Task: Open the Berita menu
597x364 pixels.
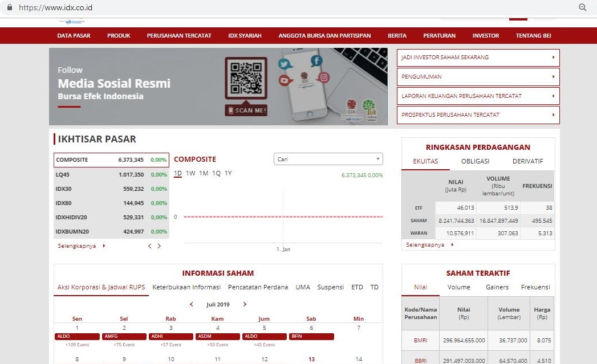Action: (397, 36)
